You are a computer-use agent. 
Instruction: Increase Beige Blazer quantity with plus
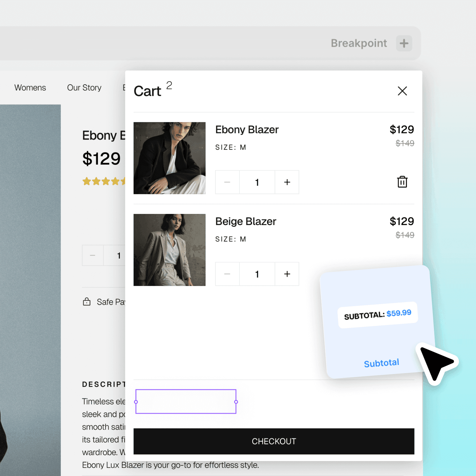(x=287, y=274)
